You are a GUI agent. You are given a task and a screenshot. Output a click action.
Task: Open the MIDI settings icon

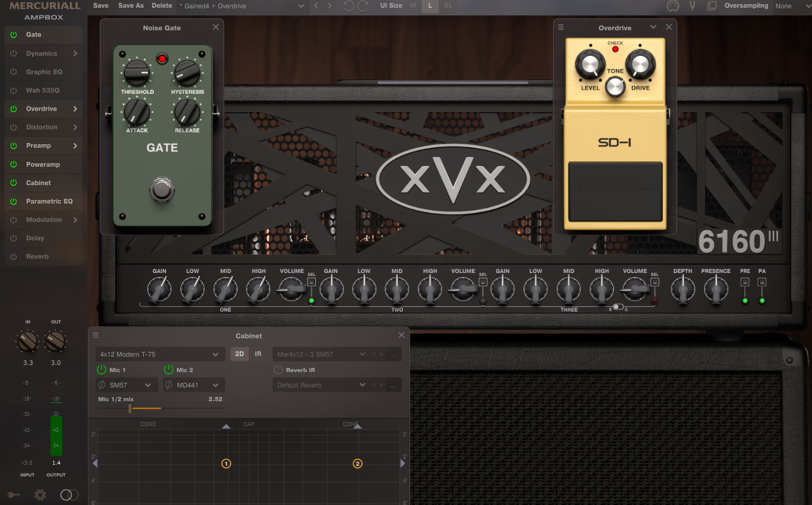[x=673, y=6]
